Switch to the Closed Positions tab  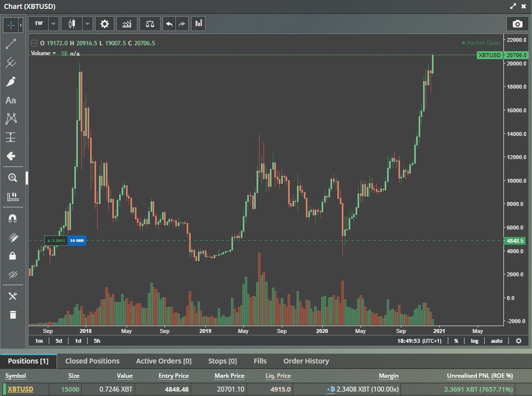click(92, 361)
